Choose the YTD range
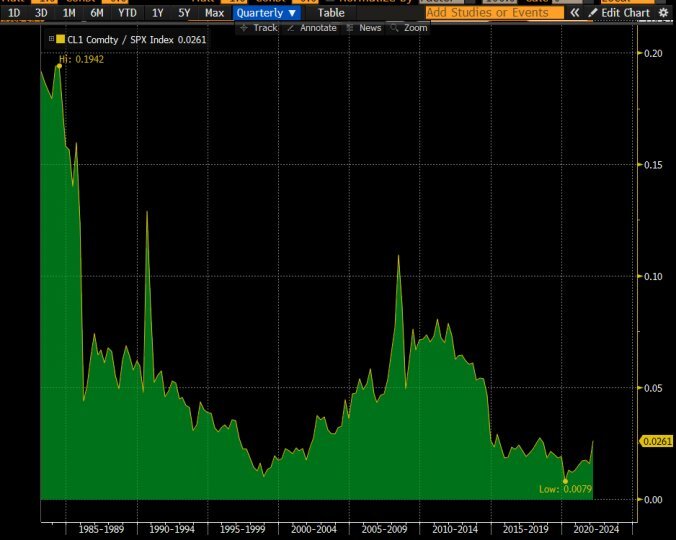Screen dimensions: 676x540 coord(127,13)
